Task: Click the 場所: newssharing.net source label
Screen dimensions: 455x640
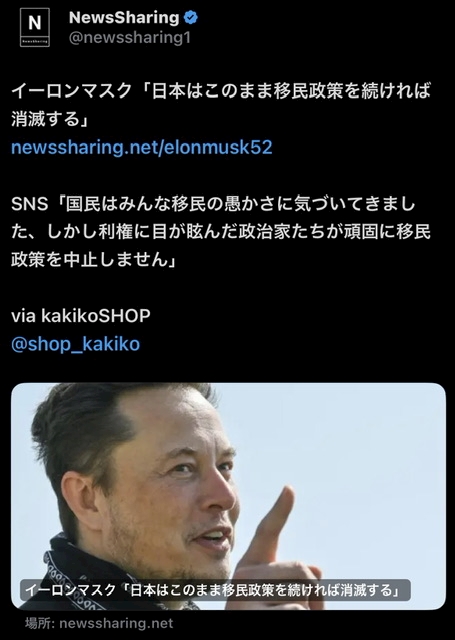Action: (x=99, y=623)
